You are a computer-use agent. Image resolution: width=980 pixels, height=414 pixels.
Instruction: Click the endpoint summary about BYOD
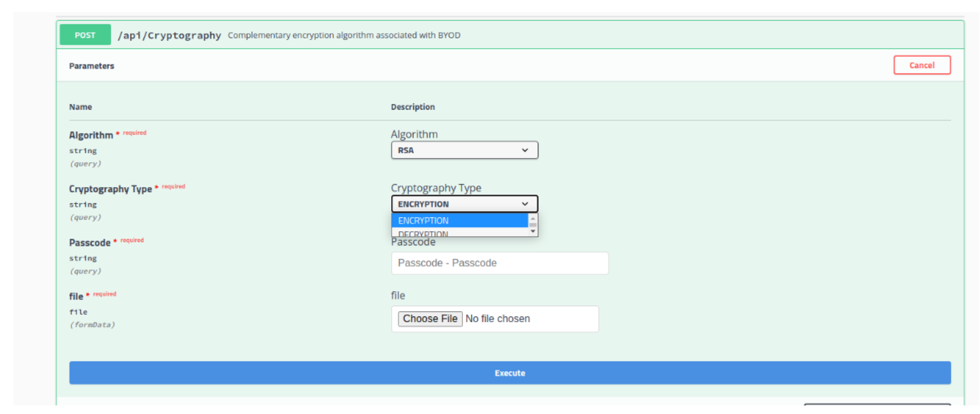344,35
